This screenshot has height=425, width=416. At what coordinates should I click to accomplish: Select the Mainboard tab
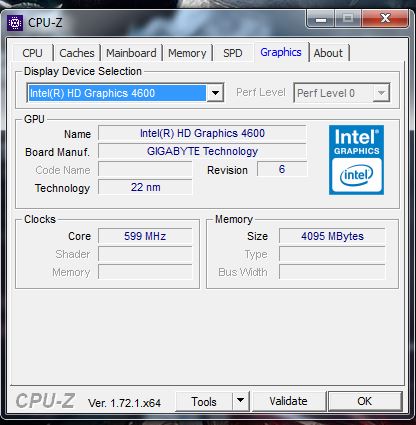131,53
